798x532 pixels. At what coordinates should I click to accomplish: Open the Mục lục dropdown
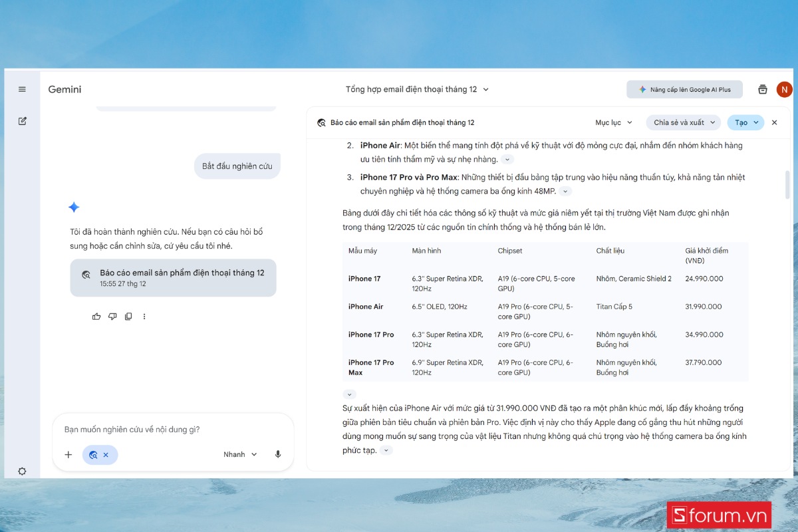point(612,122)
